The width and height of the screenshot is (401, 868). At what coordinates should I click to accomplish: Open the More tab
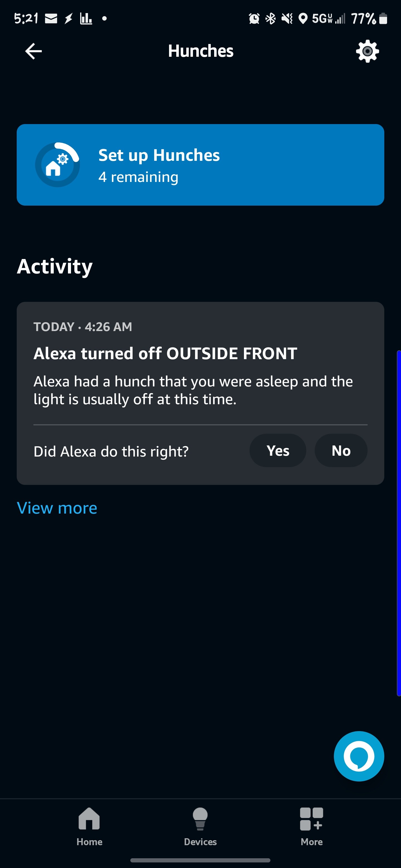point(311,826)
